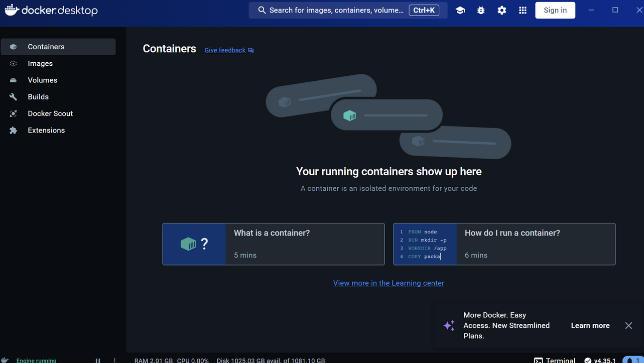Open Docker Scout in the sidebar

(x=58, y=113)
